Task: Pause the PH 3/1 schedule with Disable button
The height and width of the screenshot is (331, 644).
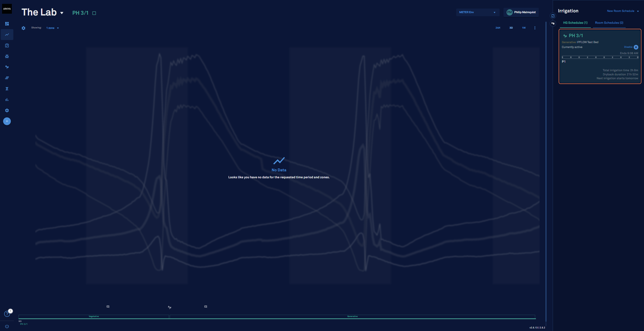Action: (636, 47)
